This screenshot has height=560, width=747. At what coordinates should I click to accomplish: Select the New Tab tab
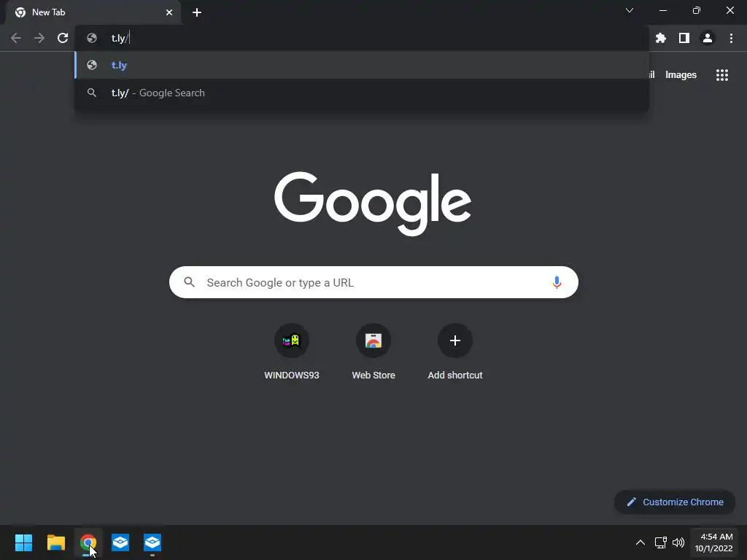click(x=93, y=12)
